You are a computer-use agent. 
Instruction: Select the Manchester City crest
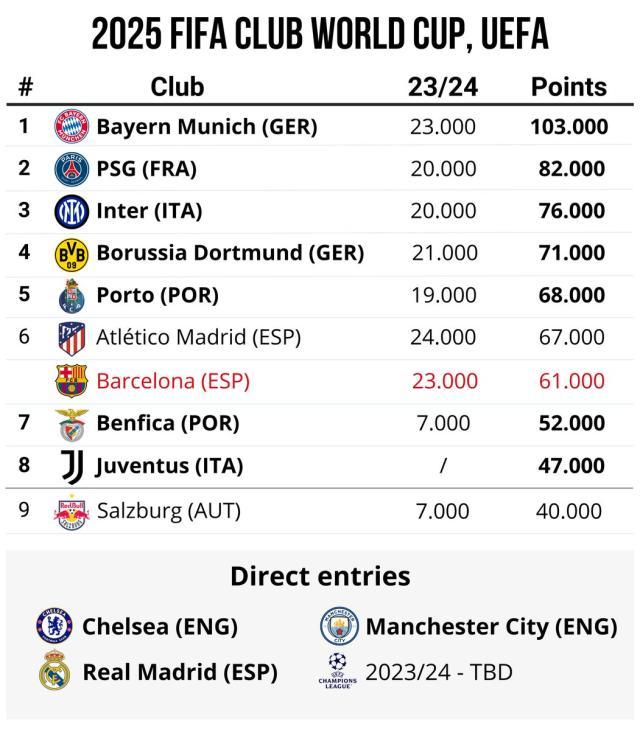tap(339, 627)
